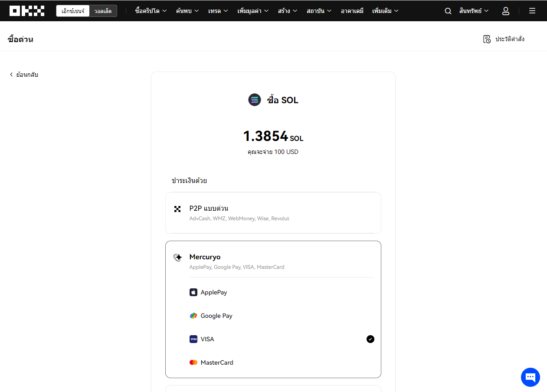Expand the ค้นพบ menu
Screen dimensions: 547x392
click(x=187, y=11)
